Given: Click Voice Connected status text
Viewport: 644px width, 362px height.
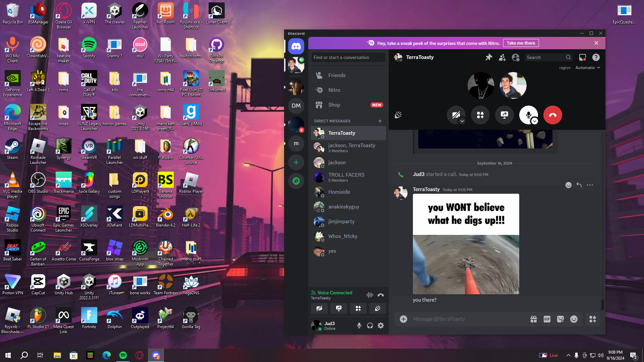Looking at the screenshot, I should click(x=335, y=293).
